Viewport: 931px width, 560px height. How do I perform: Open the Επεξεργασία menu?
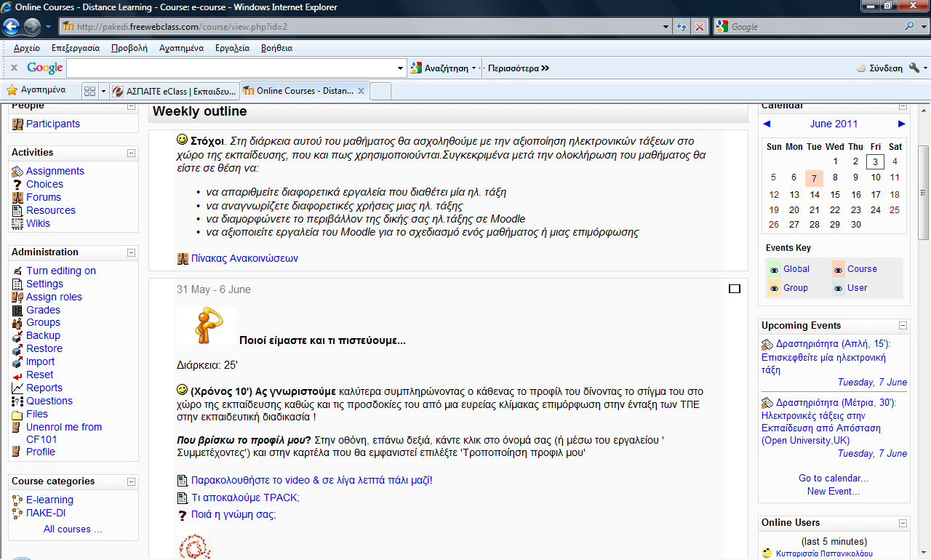(x=76, y=48)
